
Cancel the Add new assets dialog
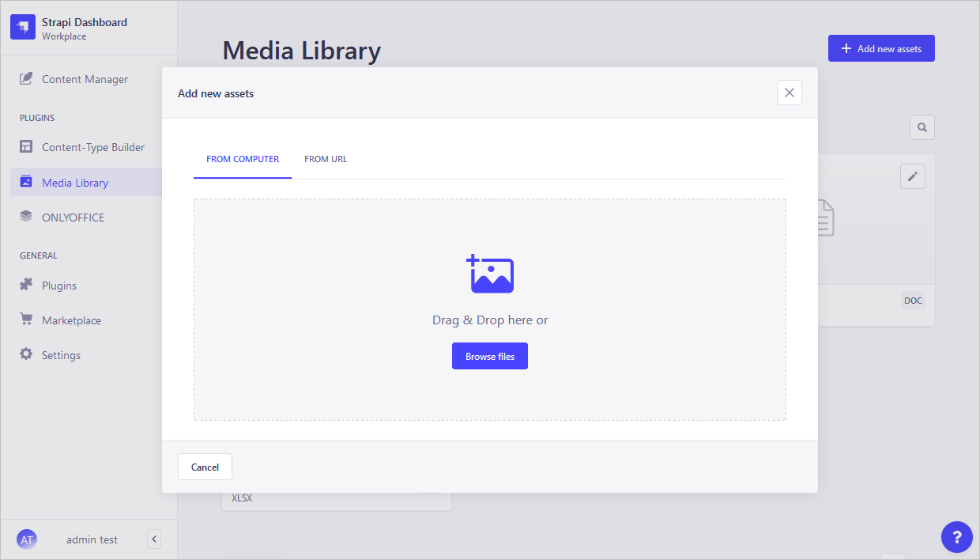(205, 467)
